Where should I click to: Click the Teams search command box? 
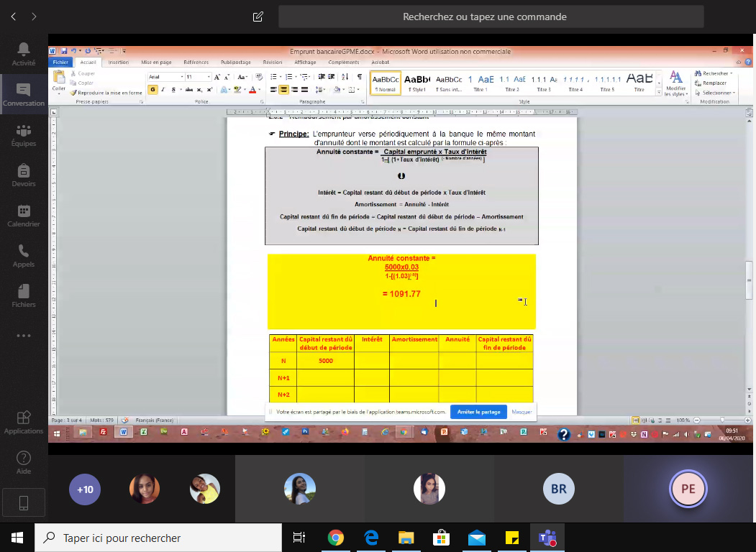click(x=491, y=17)
